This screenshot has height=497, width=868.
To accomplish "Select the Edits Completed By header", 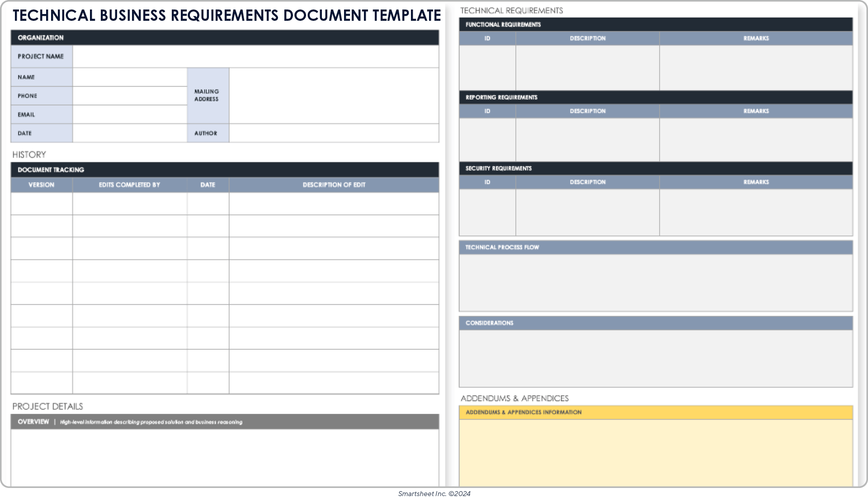I will [x=129, y=185].
